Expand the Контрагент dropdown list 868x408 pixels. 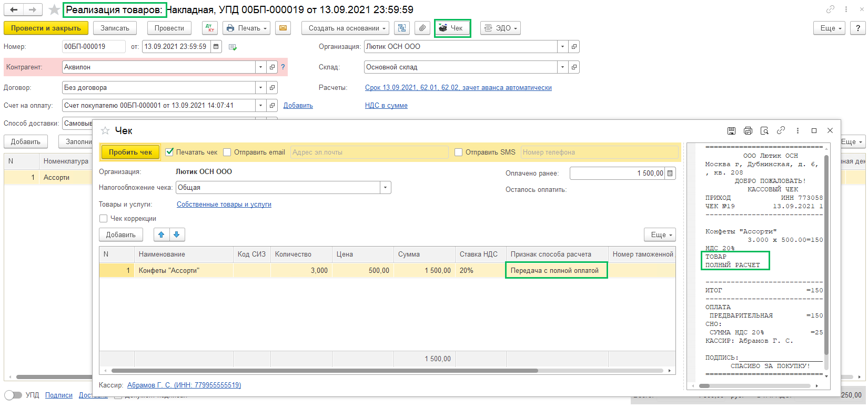click(260, 67)
